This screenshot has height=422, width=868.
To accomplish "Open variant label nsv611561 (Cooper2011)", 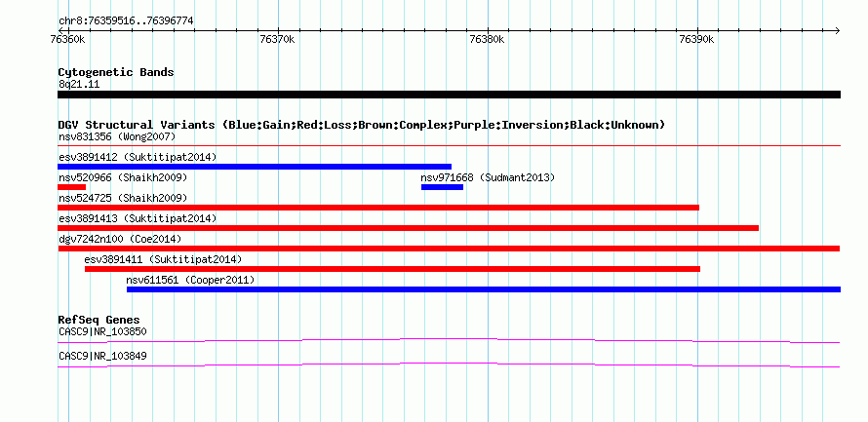I will pos(190,281).
